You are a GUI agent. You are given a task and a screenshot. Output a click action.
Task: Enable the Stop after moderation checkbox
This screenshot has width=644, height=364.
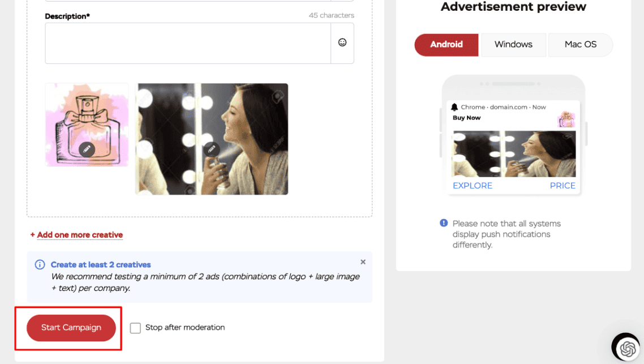(x=135, y=328)
